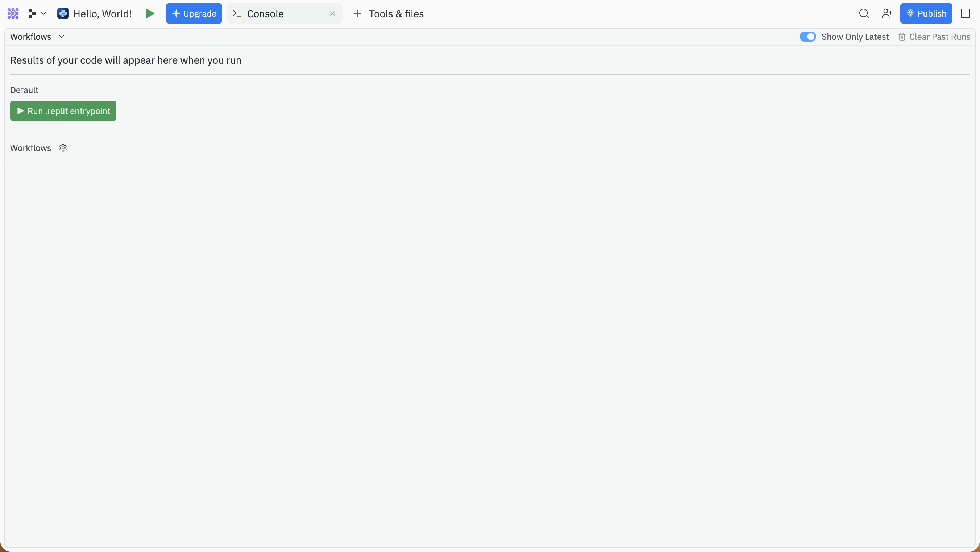Click the plus icon for new tab
Viewport: 980px width, 552px height.
(x=357, y=14)
